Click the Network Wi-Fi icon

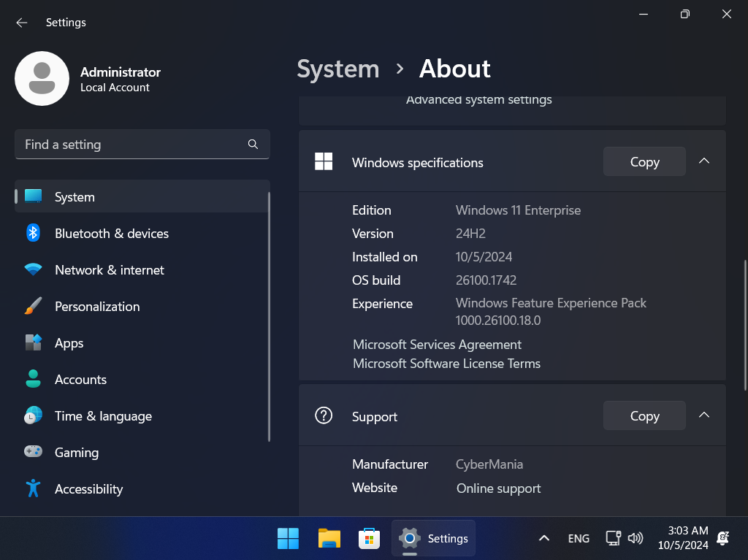pos(33,269)
